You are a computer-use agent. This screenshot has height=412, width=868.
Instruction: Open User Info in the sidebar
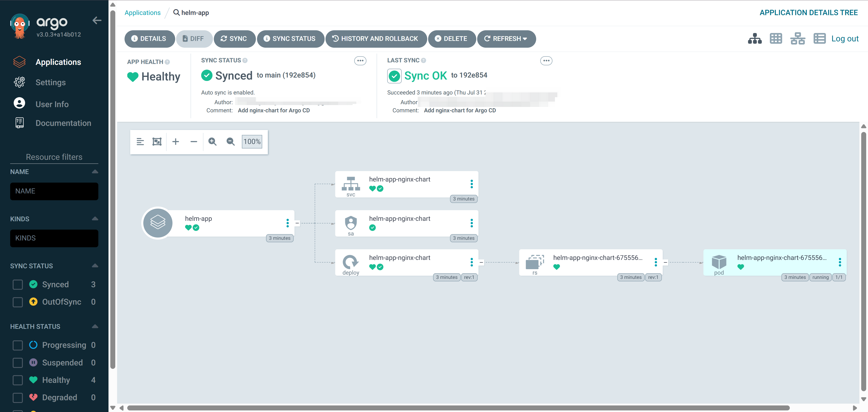pyautogui.click(x=52, y=104)
